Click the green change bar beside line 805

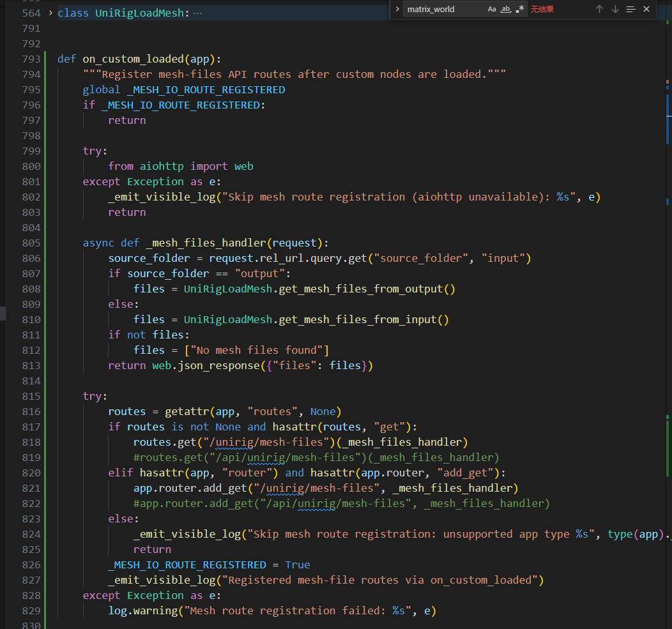[45, 243]
